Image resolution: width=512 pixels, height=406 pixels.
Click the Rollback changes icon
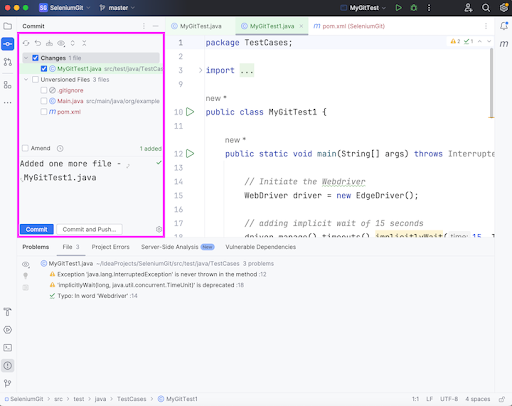tap(38, 43)
